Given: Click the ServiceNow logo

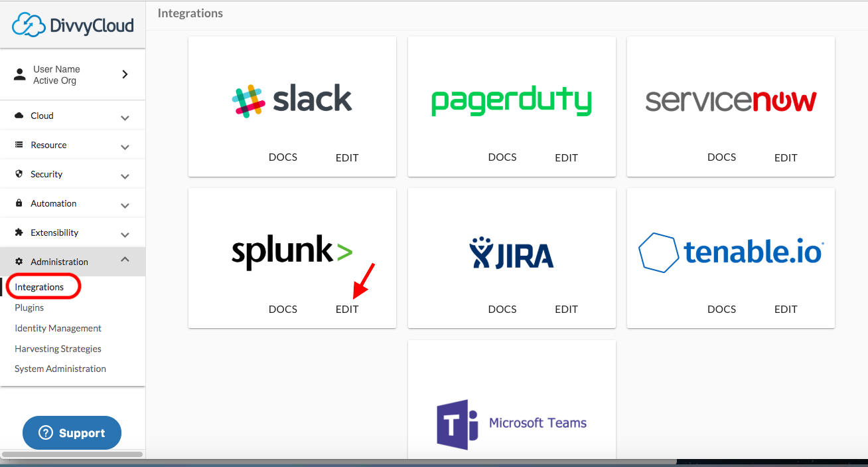Looking at the screenshot, I should pyautogui.click(x=731, y=101).
